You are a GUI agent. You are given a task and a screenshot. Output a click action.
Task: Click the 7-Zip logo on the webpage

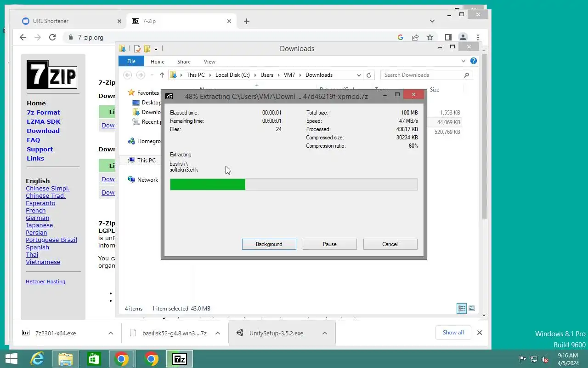pos(51,75)
